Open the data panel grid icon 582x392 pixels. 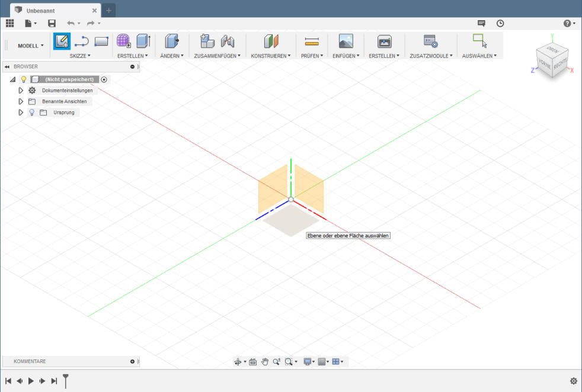pyautogui.click(x=10, y=23)
